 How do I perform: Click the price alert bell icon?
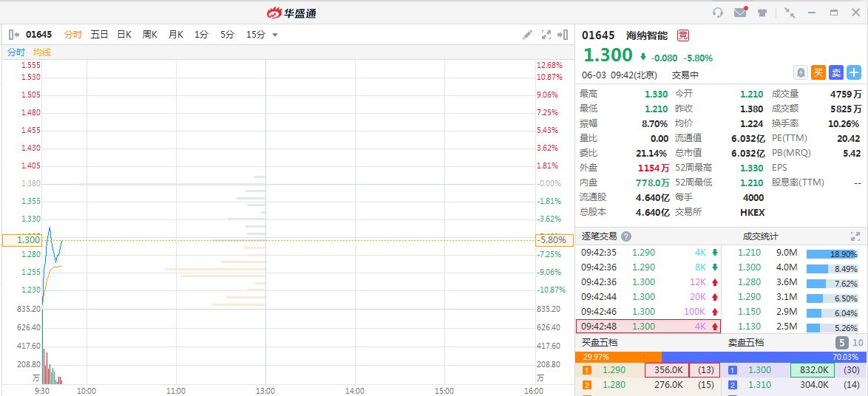click(800, 72)
